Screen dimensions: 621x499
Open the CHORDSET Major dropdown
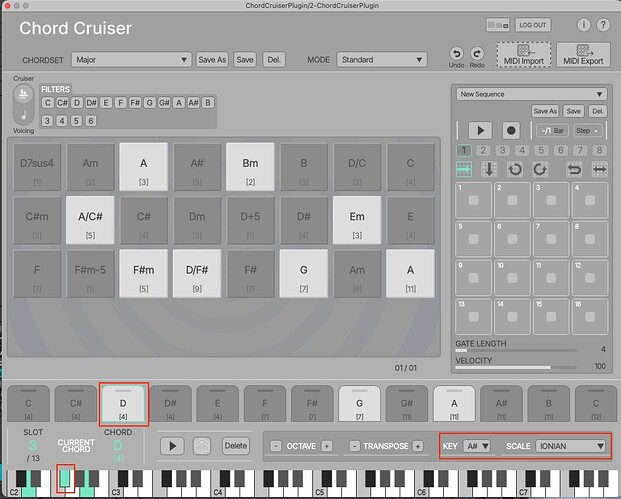[x=131, y=60]
